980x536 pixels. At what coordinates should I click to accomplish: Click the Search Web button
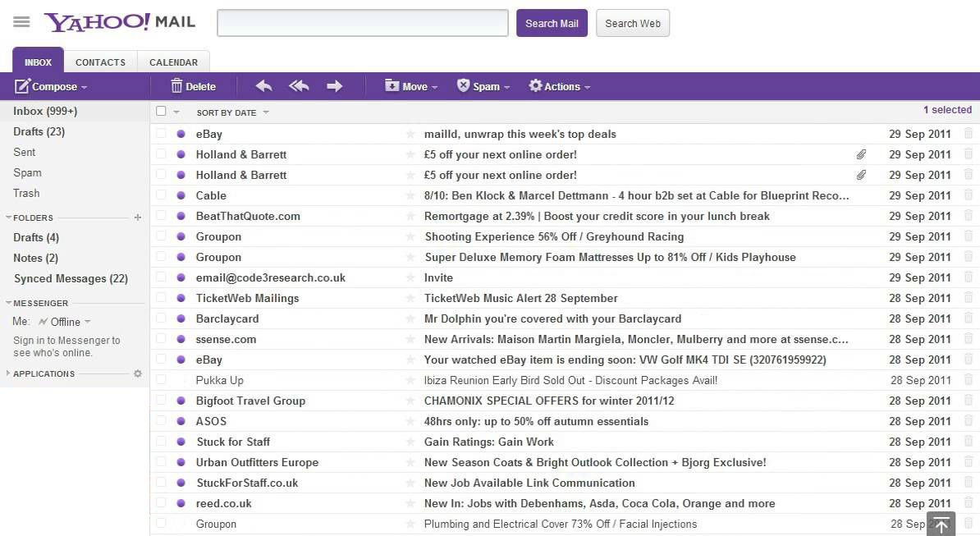pyautogui.click(x=633, y=23)
